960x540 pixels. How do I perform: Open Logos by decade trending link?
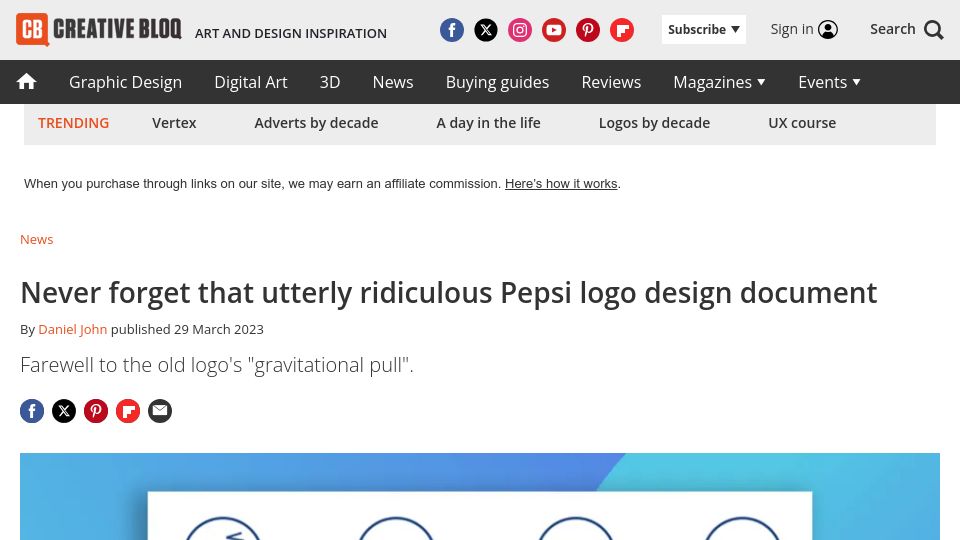click(654, 123)
